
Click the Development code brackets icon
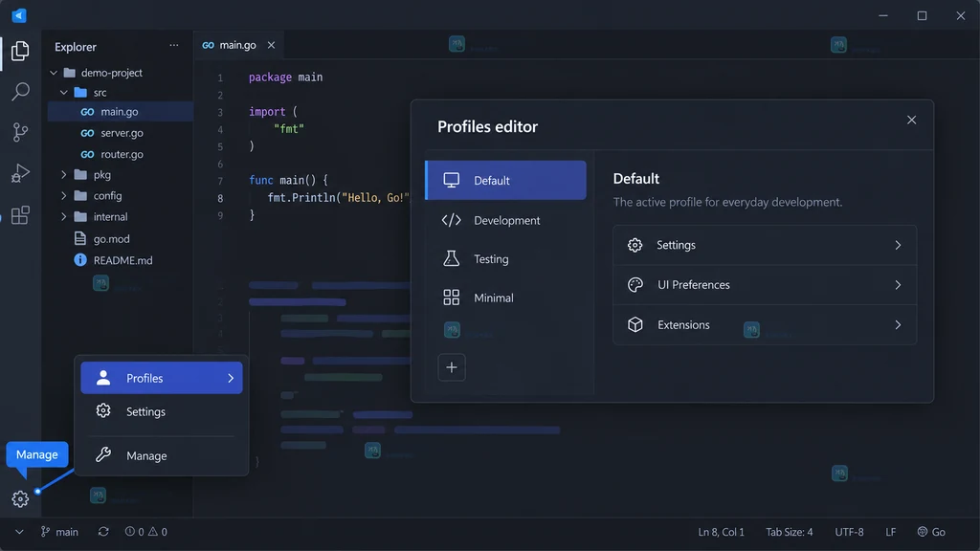pos(452,221)
